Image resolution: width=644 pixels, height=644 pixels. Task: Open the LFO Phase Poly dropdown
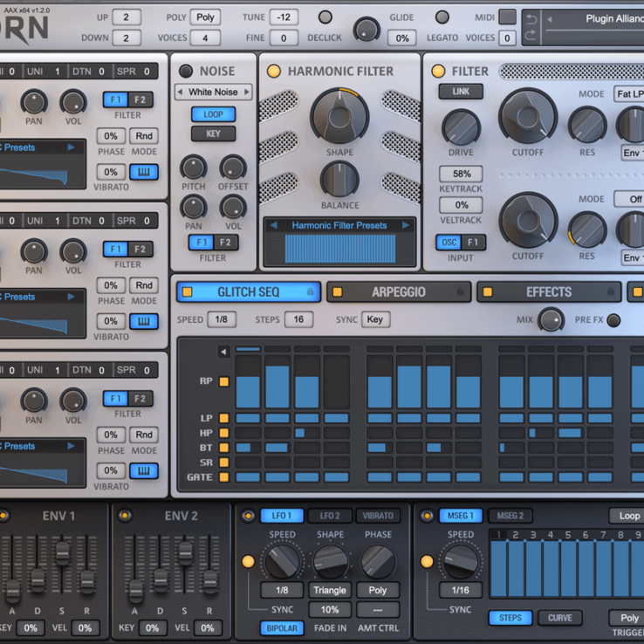coord(378,590)
